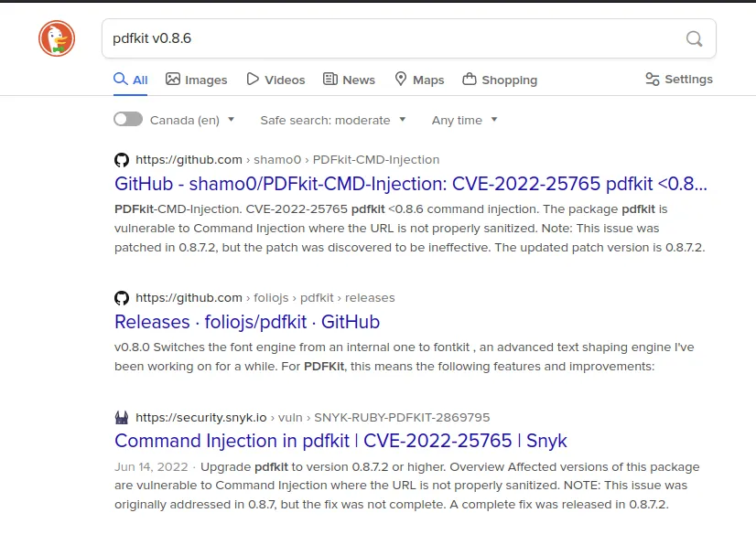Viewport: 756px width, 545px height.
Task: Open the News results tab
Action: 349,80
